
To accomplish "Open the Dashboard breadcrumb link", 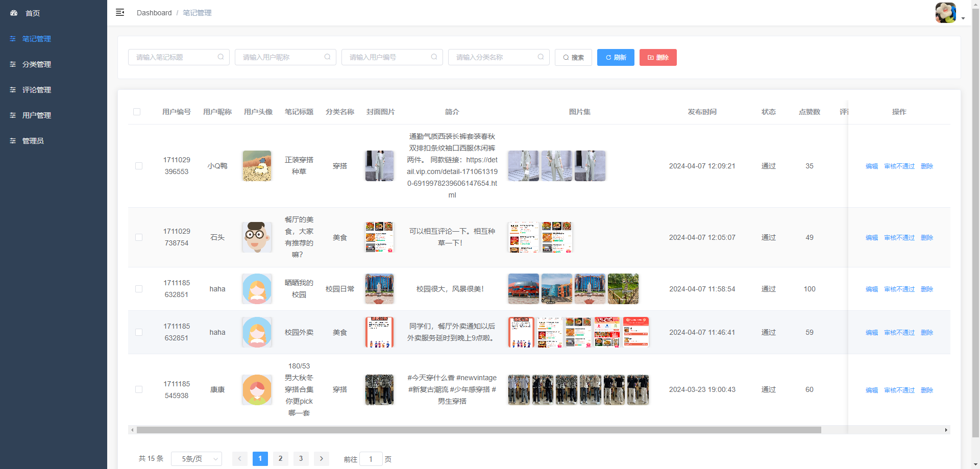I will tap(154, 13).
